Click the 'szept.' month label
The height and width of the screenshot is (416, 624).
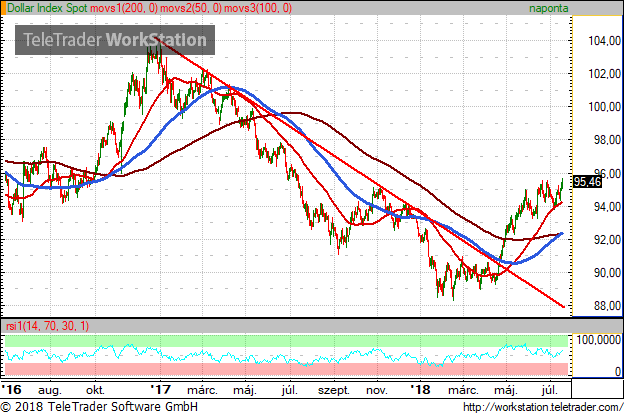[333, 391]
